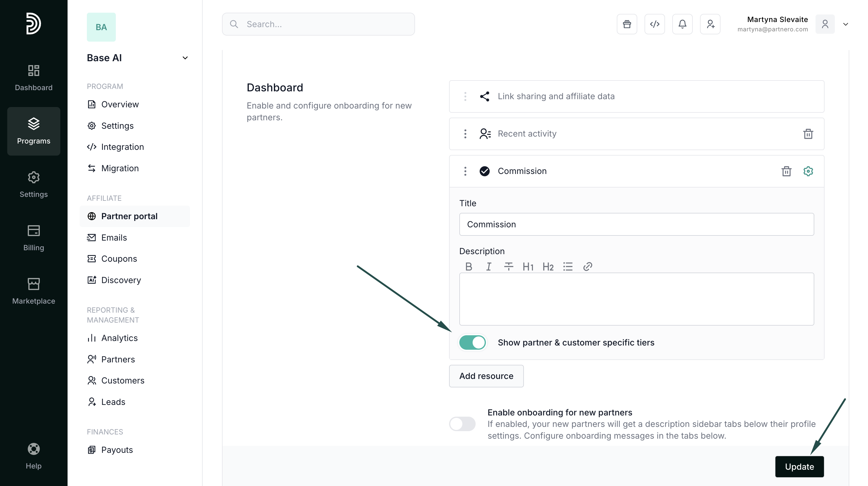Click the Commission checkmark circle
The height and width of the screenshot is (486, 868).
(485, 171)
